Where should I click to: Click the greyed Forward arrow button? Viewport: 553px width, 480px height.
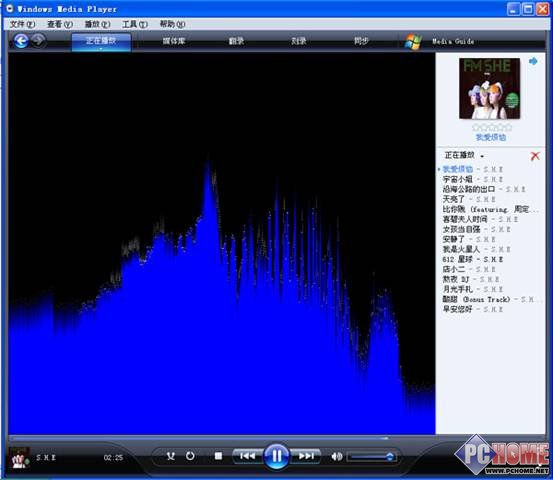(38, 41)
